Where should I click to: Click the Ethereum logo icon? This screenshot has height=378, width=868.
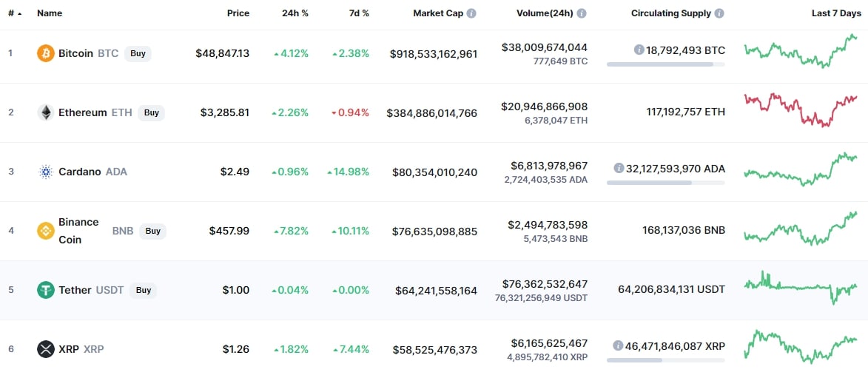45,113
